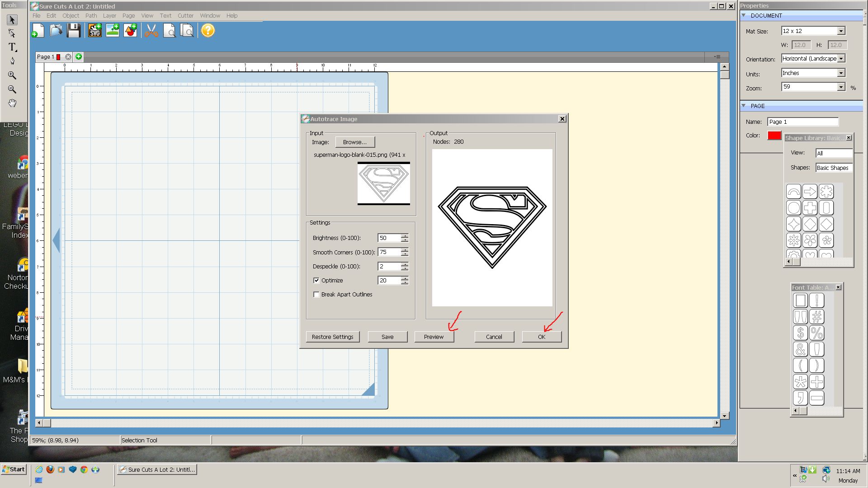
Task: Click the Preview toolbar icon
Action: point(170,31)
